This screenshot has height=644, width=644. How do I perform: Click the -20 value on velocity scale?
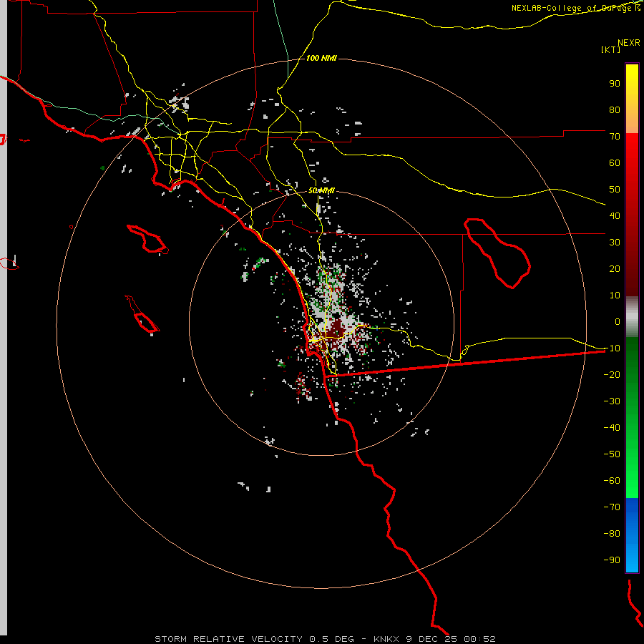pos(612,374)
